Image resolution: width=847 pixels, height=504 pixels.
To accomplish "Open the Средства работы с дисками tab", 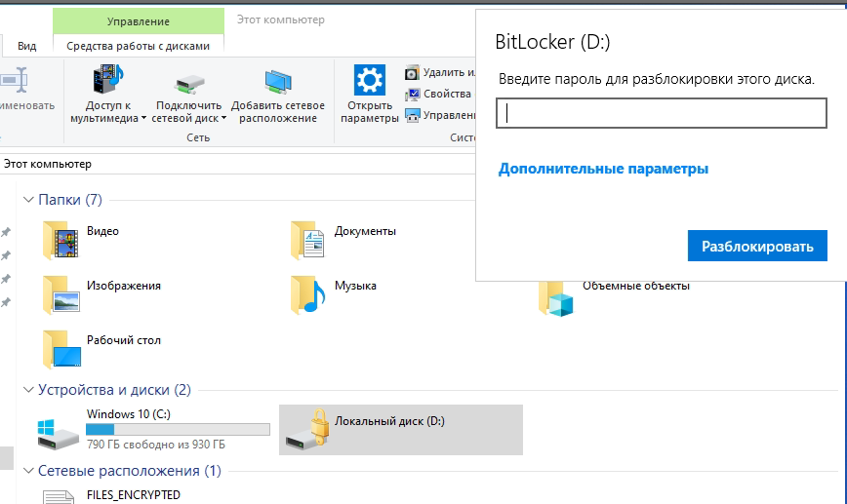I will [x=139, y=46].
